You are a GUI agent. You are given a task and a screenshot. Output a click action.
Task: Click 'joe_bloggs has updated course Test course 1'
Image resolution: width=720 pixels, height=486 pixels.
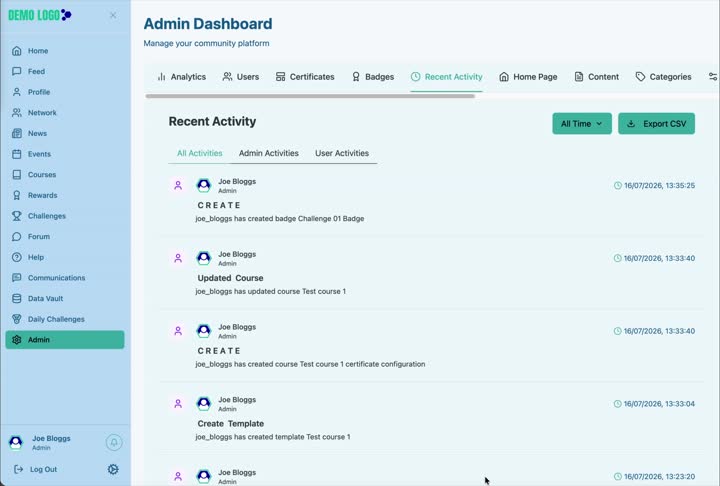tap(270, 292)
